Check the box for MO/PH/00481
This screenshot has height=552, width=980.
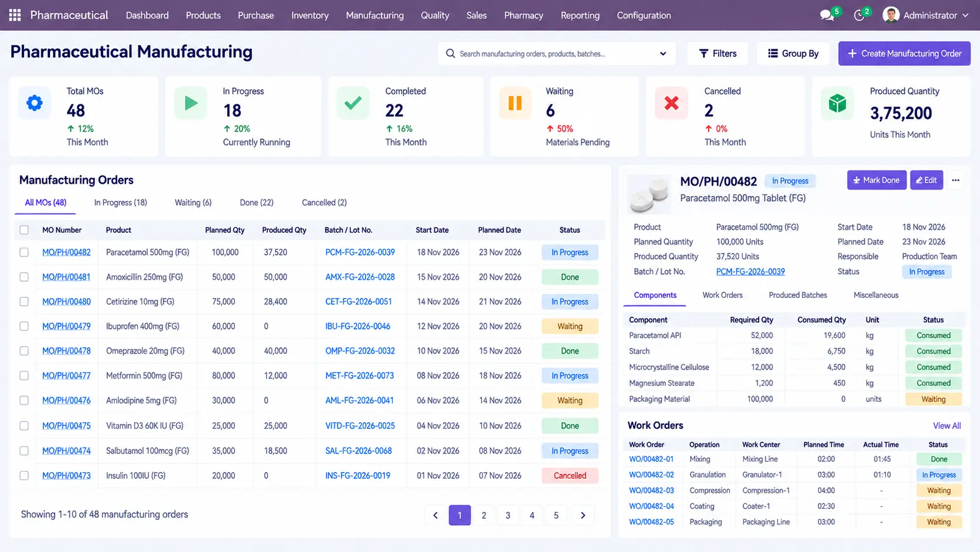point(24,277)
